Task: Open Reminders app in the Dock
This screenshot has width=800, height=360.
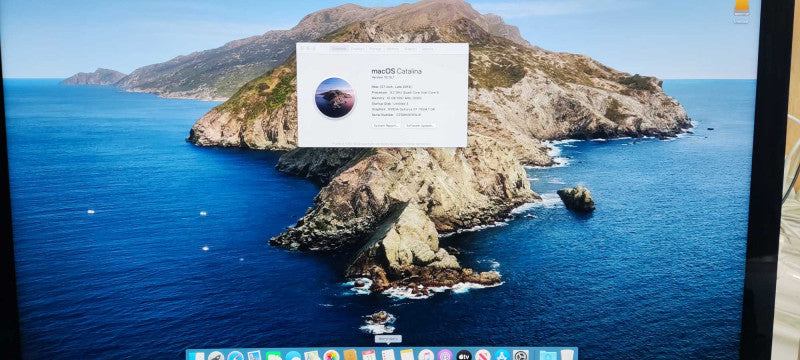Action: (x=388, y=355)
